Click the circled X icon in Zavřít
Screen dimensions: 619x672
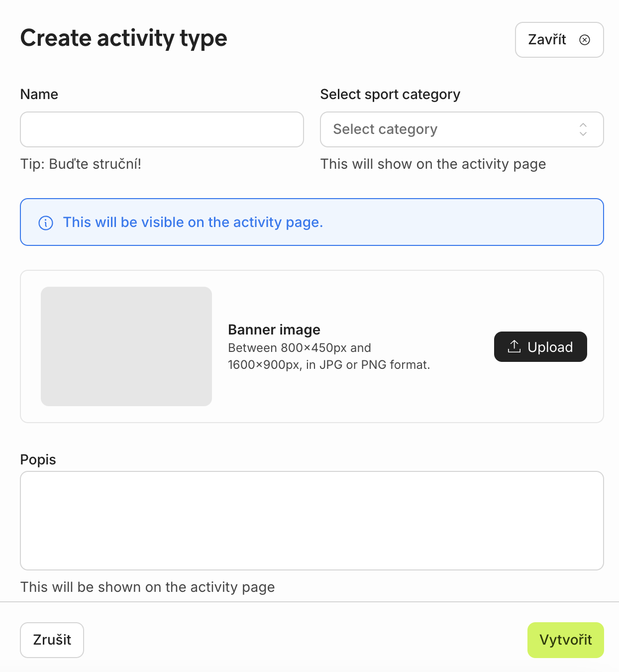(585, 40)
